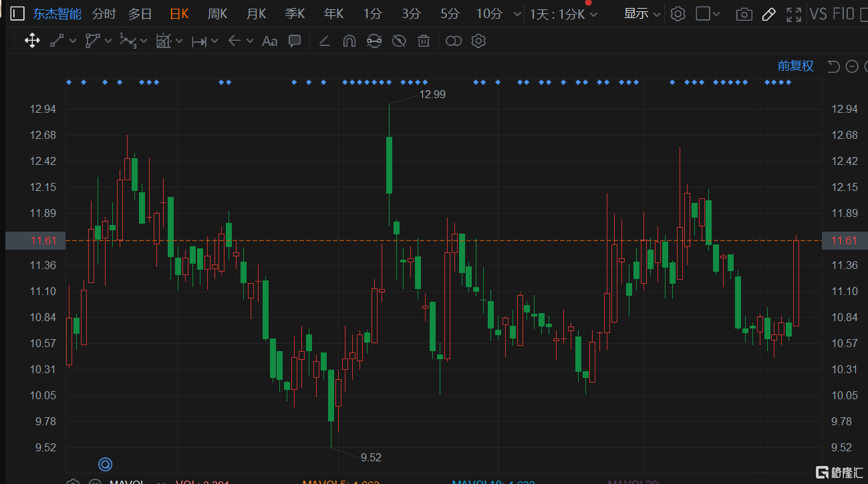Select the Gann/grid chart drawing tool
The image size is (868, 484).
[164, 41]
